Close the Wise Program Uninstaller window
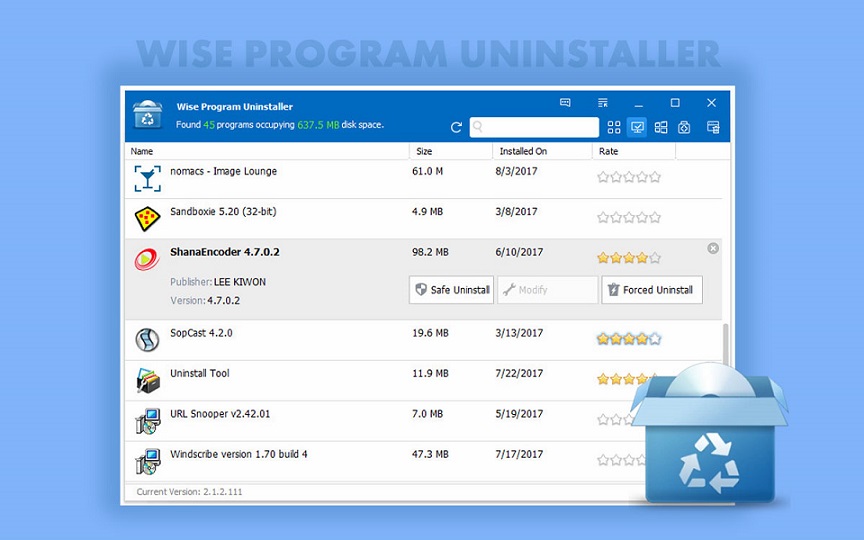The width and height of the screenshot is (864, 540). (711, 103)
